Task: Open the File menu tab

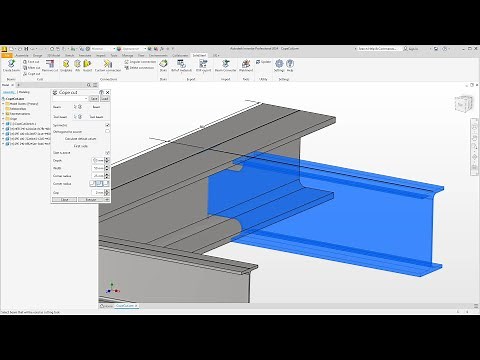Action: pyautogui.click(x=6, y=55)
